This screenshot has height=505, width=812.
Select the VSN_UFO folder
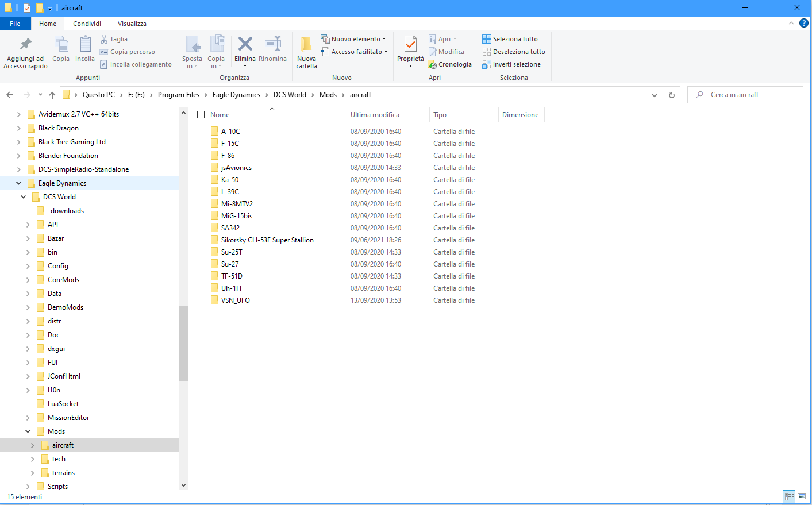tap(235, 300)
